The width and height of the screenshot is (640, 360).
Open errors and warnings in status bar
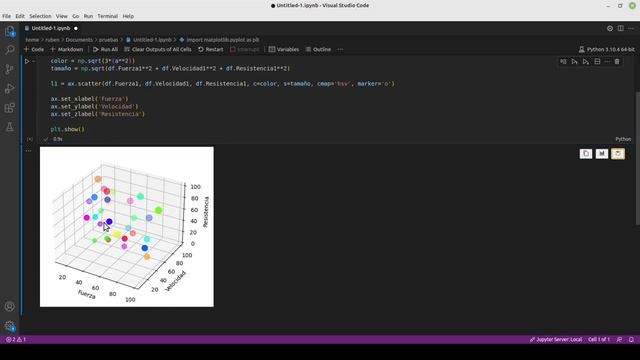[16, 340]
